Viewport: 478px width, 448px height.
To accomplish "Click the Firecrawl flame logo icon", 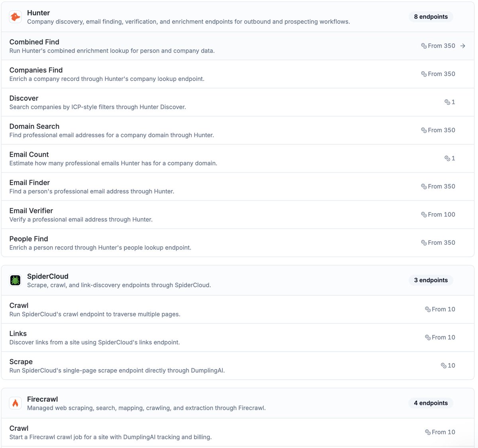I will point(15,403).
